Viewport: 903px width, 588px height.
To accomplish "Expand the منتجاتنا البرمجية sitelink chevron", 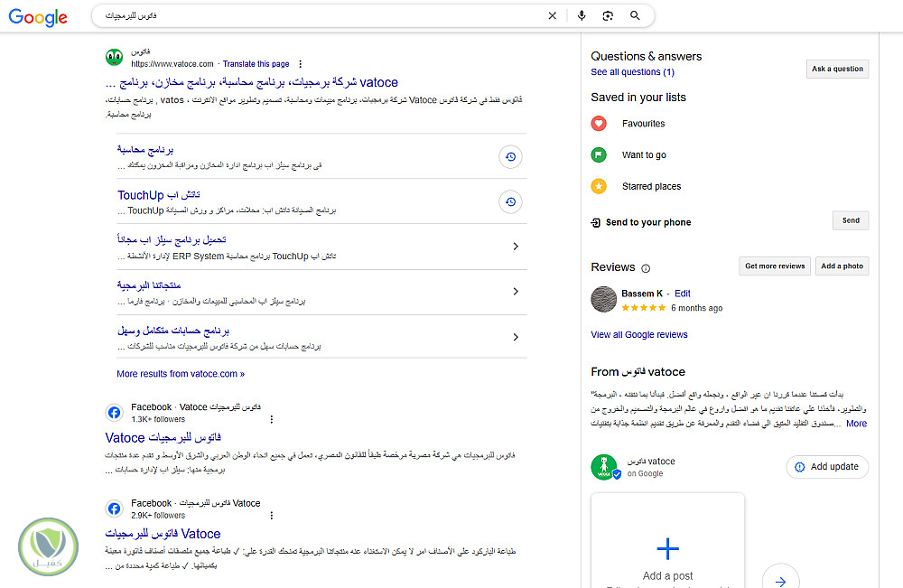I will click(x=516, y=292).
